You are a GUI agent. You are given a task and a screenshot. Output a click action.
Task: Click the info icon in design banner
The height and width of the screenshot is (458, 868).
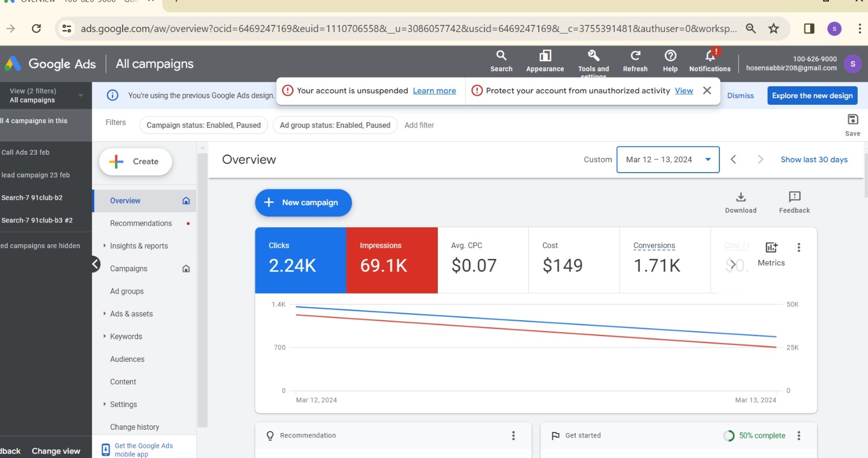coord(112,96)
